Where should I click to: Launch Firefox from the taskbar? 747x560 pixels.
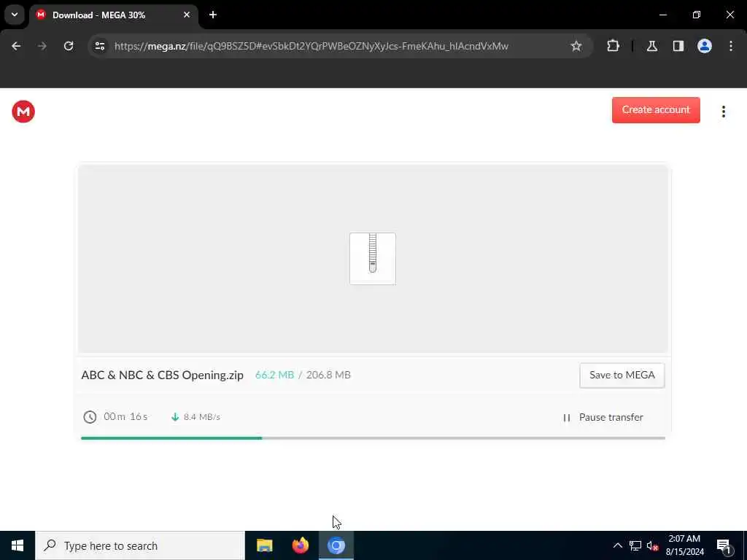[300, 545]
